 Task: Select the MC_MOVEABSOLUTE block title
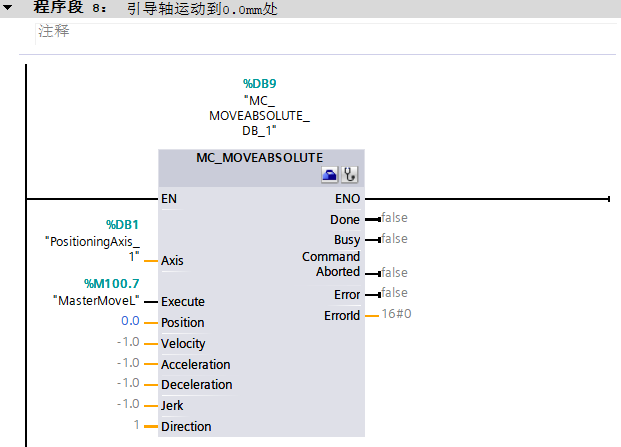[x=260, y=158]
